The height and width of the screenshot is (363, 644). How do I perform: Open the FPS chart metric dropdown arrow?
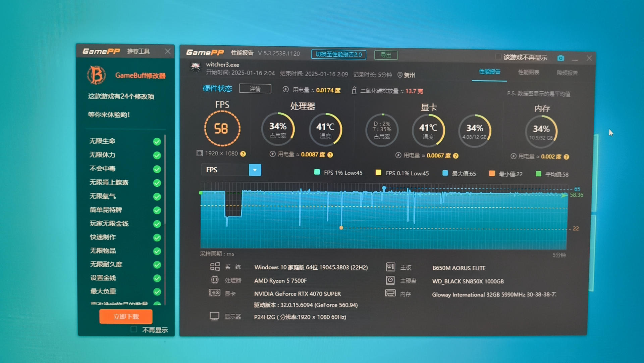point(255,170)
